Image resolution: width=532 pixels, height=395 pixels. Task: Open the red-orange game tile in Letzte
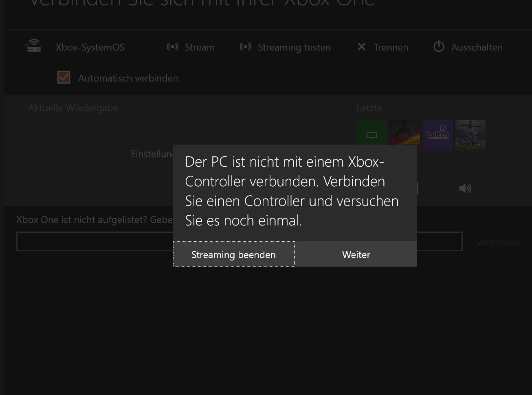pos(404,132)
